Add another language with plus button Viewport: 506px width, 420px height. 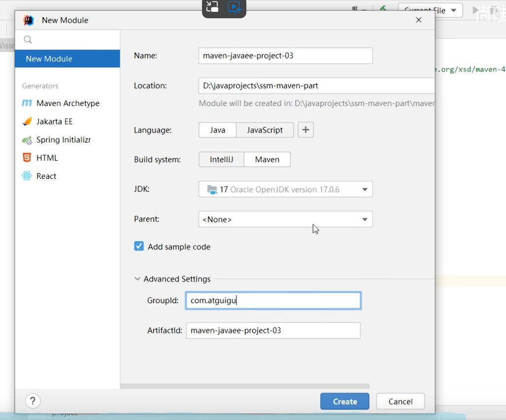(305, 130)
